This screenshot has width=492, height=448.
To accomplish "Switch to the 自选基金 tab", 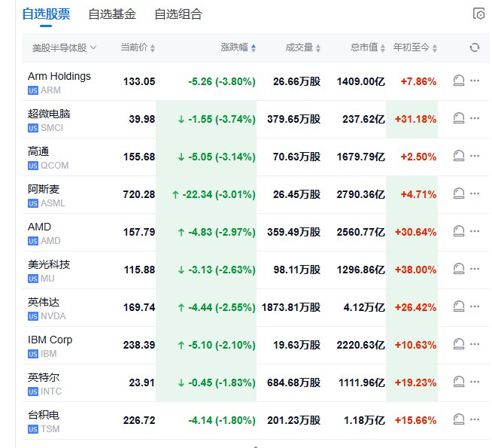I will pyautogui.click(x=112, y=14).
